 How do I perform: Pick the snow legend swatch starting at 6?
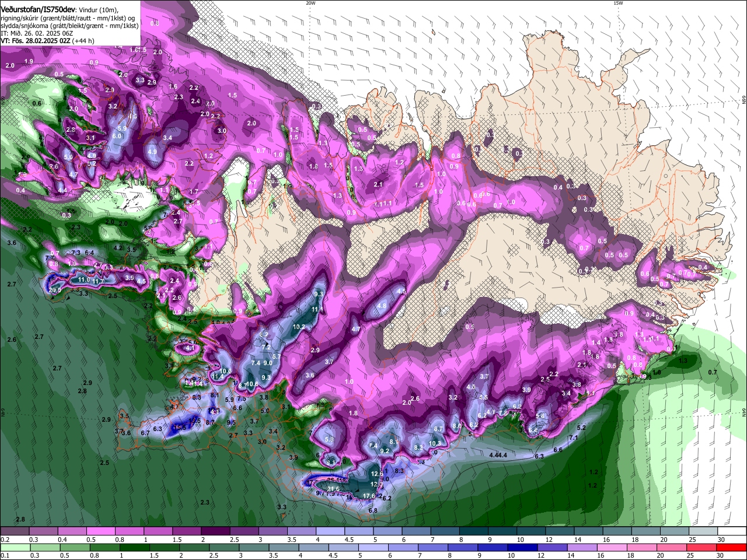417,531
